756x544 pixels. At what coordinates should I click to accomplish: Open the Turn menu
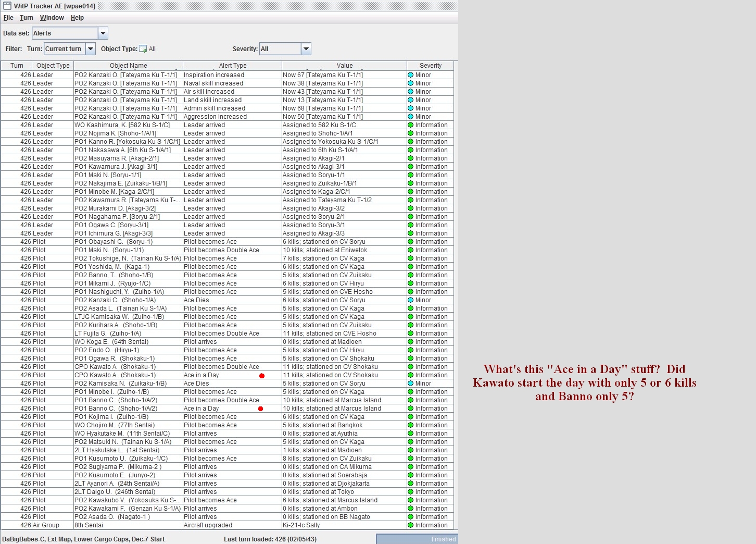click(26, 18)
